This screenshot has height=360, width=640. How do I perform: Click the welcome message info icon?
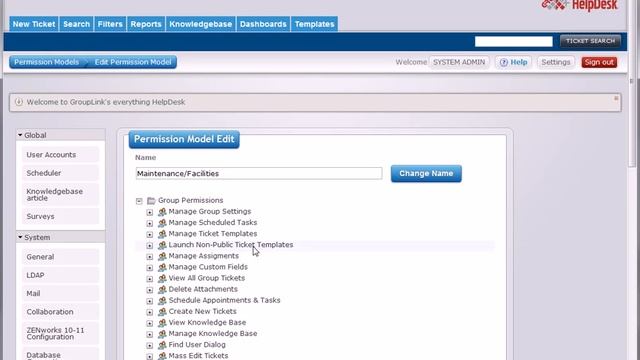19,102
